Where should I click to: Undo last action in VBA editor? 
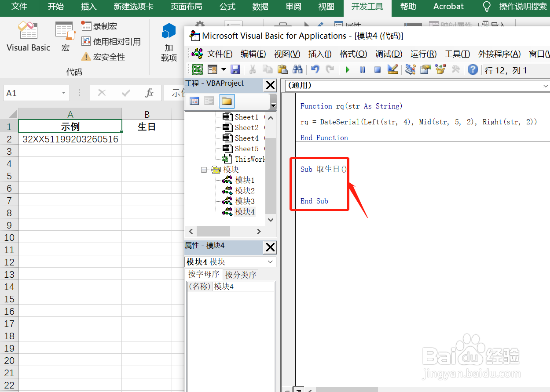(x=315, y=69)
